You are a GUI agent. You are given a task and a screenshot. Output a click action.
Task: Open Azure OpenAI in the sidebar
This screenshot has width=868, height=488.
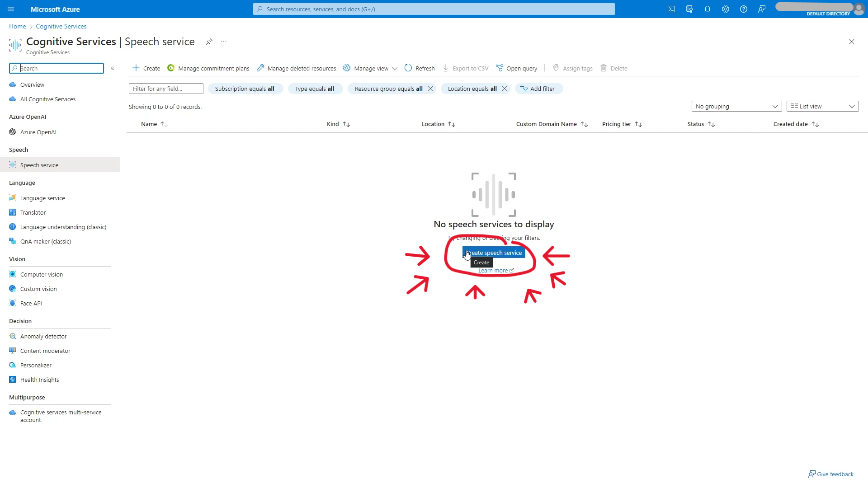[38, 132]
